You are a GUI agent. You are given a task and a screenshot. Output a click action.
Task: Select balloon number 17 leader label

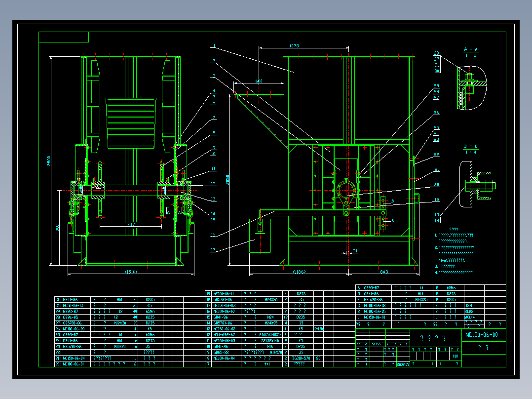(x=213, y=250)
